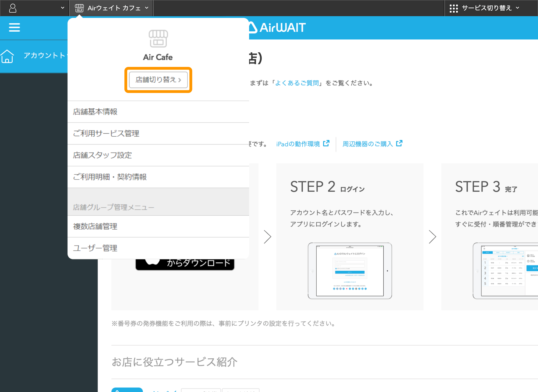The height and width of the screenshot is (392, 538).
Task: Click external link icon after iPadの動作環境
Action: (326, 143)
